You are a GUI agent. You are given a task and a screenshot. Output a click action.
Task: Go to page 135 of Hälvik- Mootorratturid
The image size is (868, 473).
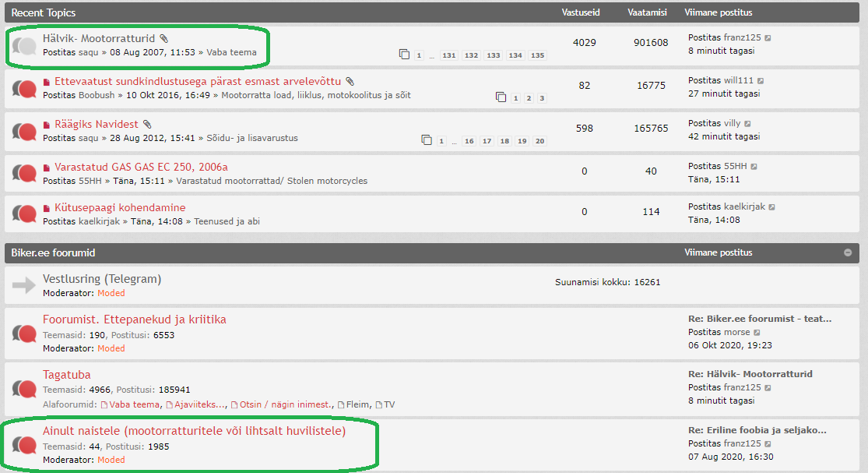pos(537,55)
